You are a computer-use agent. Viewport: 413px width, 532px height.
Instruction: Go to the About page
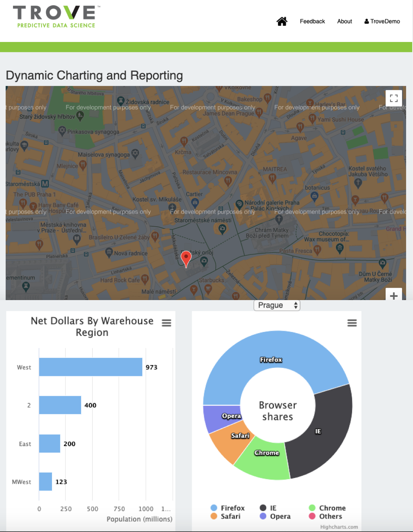(344, 21)
